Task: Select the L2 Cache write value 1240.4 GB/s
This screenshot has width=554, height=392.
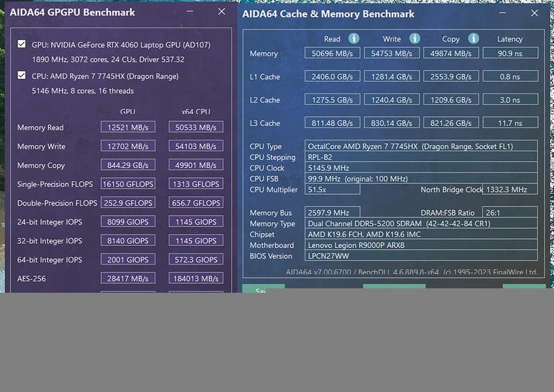Action: click(392, 100)
